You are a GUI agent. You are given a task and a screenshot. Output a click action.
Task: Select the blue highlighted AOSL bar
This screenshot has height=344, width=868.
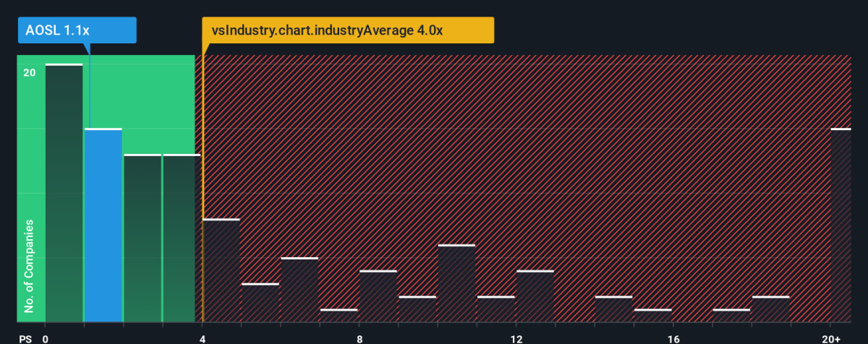[103, 225]
